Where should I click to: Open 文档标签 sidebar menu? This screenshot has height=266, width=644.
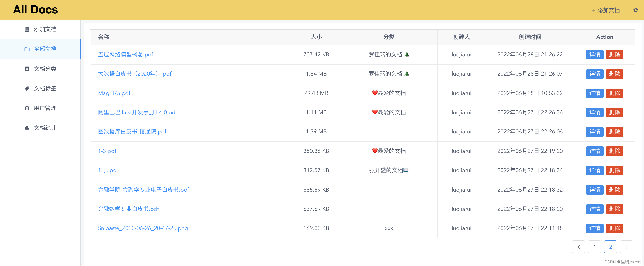(x=40, y=88)
